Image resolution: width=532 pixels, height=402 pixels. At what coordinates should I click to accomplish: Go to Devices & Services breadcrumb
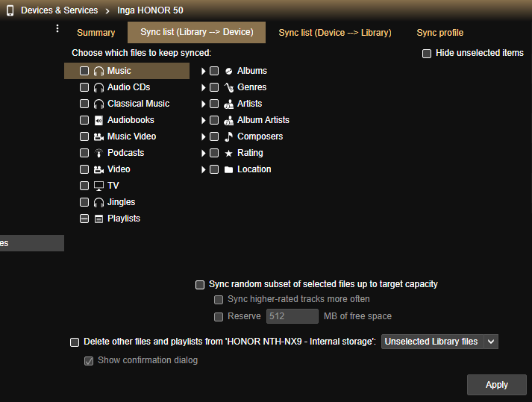click(x=59, y=10)
